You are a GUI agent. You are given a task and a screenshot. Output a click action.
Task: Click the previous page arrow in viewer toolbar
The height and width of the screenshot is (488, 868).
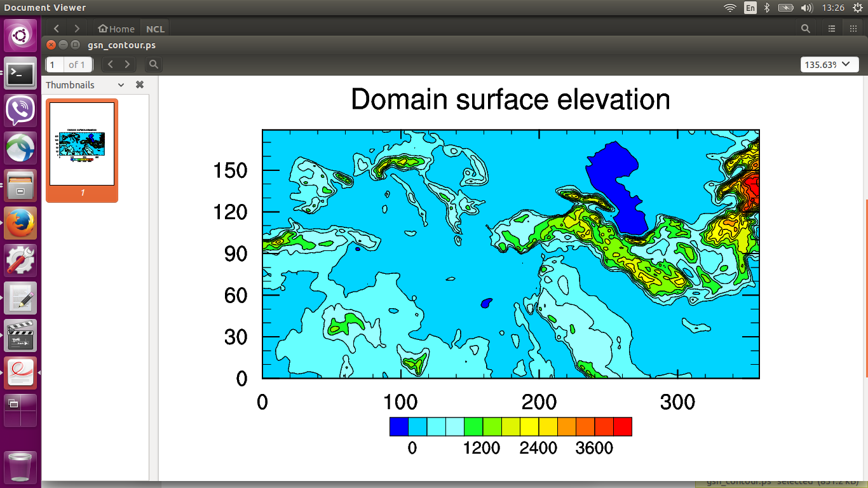pos(111,64)
